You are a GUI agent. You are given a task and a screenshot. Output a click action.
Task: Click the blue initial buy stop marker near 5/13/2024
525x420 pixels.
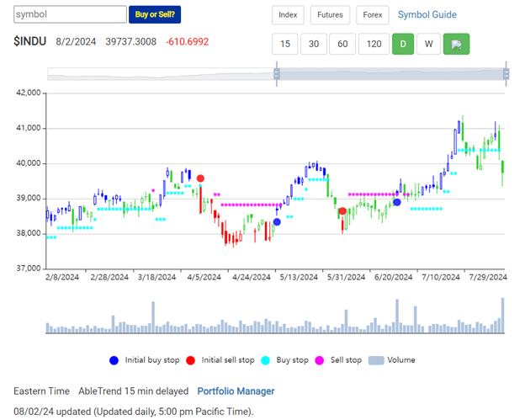tap(277, 222)
